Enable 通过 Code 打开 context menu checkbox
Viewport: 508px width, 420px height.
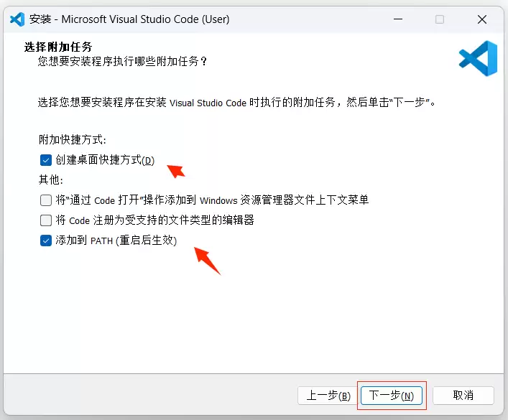[46, 200]
